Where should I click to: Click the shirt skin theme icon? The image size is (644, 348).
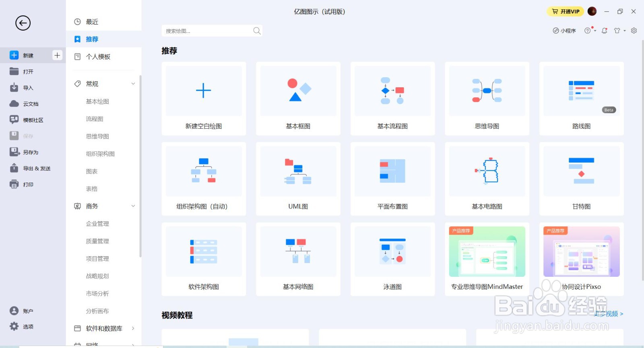pyautogui.click(x=617, y=31)
